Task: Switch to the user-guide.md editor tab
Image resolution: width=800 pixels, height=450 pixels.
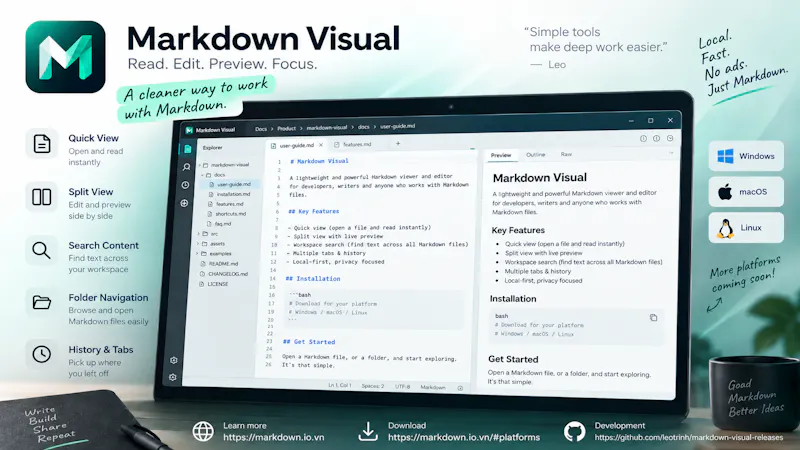Action: [296, 145]
